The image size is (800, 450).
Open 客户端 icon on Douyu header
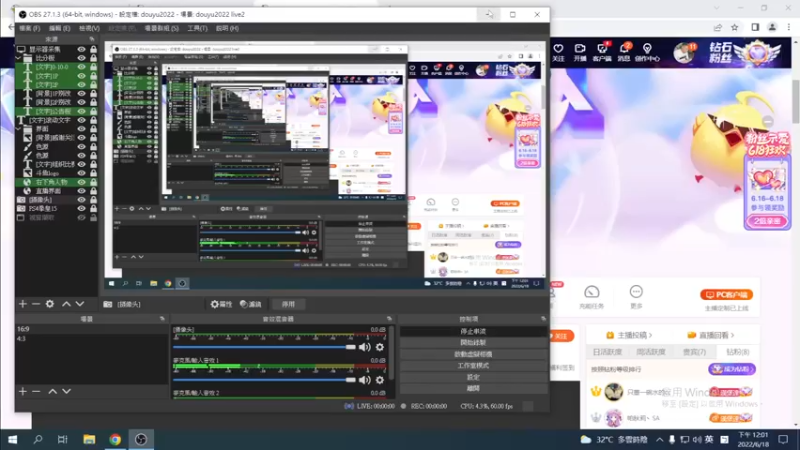602,52
